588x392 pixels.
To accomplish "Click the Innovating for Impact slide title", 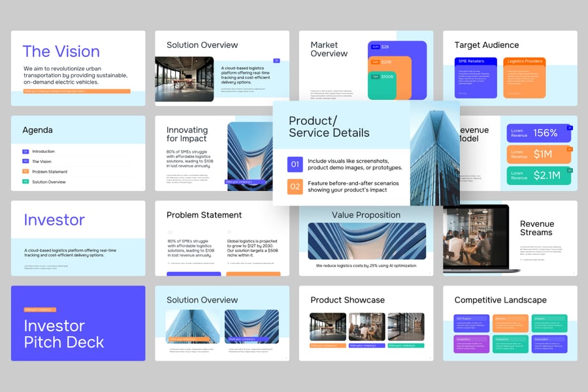I will click(187, 134).
